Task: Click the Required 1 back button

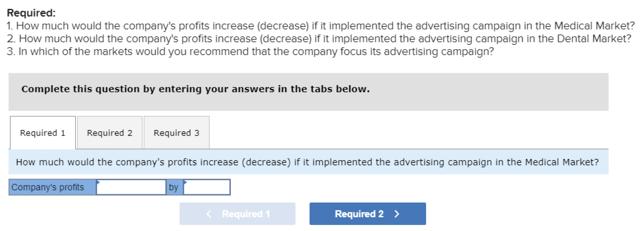Action: pyautogui.click(x=237, y=213)
